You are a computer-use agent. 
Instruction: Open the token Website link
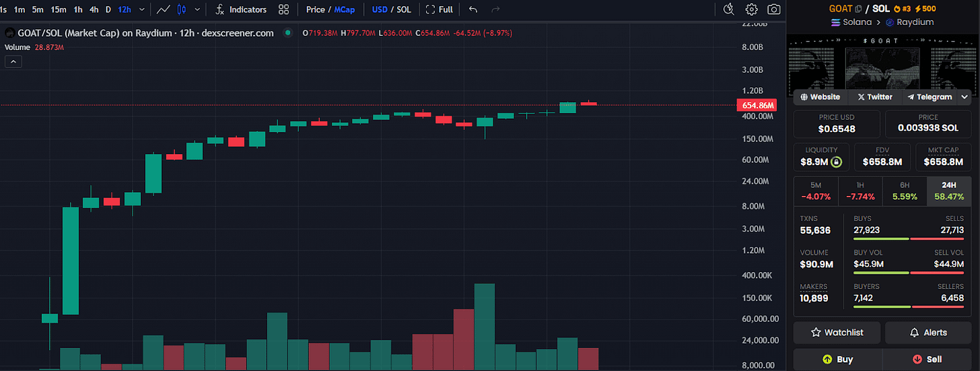coord(820,97)
